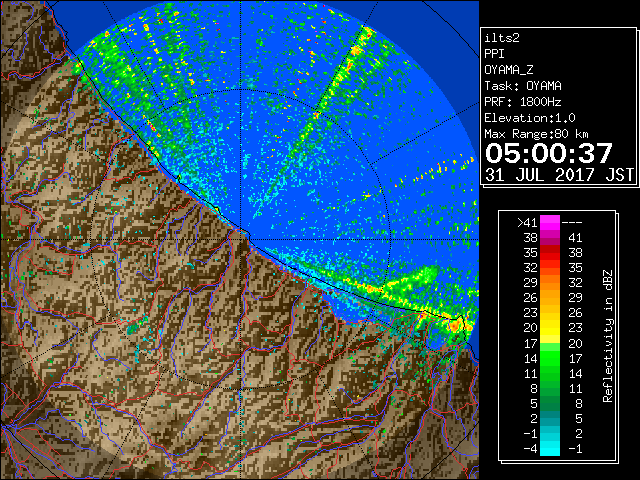Click the "Max Range:80 km" line

pyautogui.click(x=536, y=134)
